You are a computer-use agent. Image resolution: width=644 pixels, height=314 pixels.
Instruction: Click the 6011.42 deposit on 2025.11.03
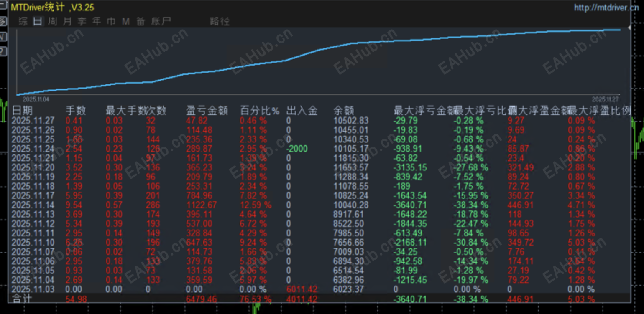point(302,289)
